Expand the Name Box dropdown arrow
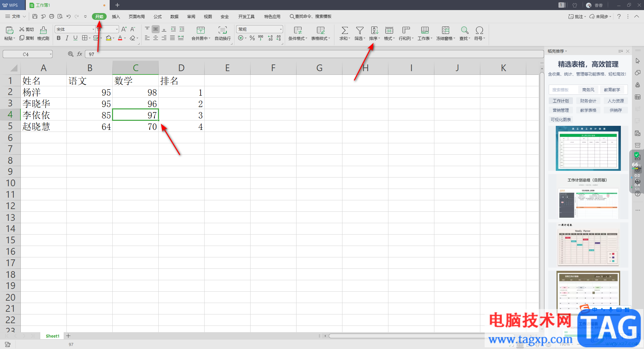The width and height of the screenshot is (644, 349). [51, 54]
